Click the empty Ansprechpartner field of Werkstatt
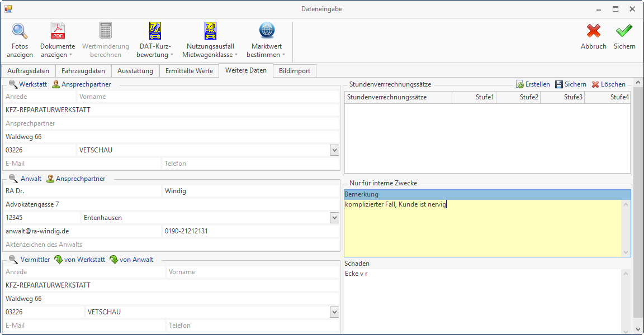 point(171,123)
